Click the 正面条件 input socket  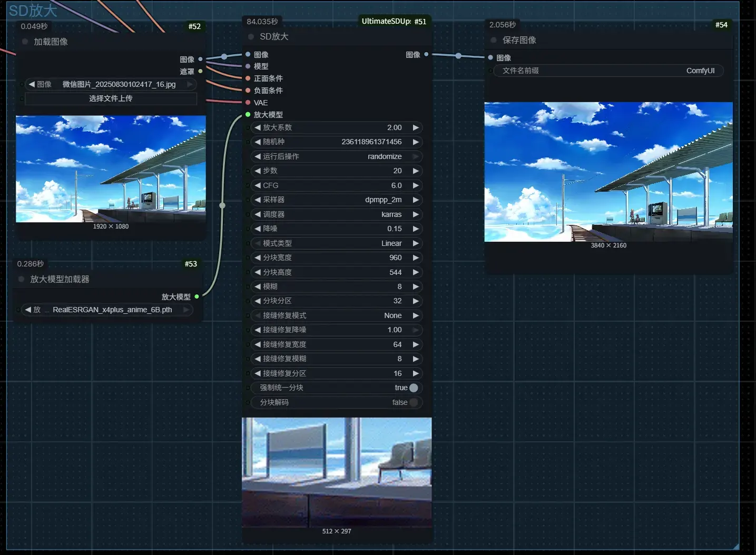248,78
